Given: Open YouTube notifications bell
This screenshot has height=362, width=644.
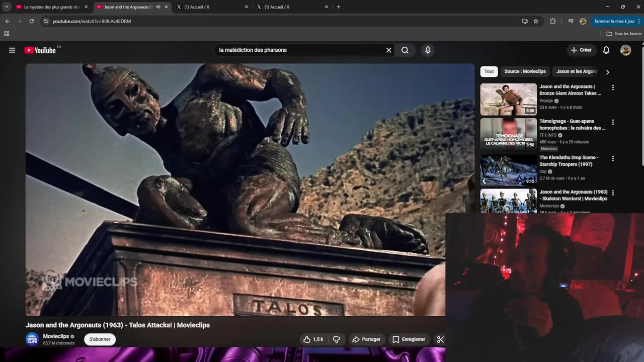Looking at the screenshot, I should [x=606, y=50].
